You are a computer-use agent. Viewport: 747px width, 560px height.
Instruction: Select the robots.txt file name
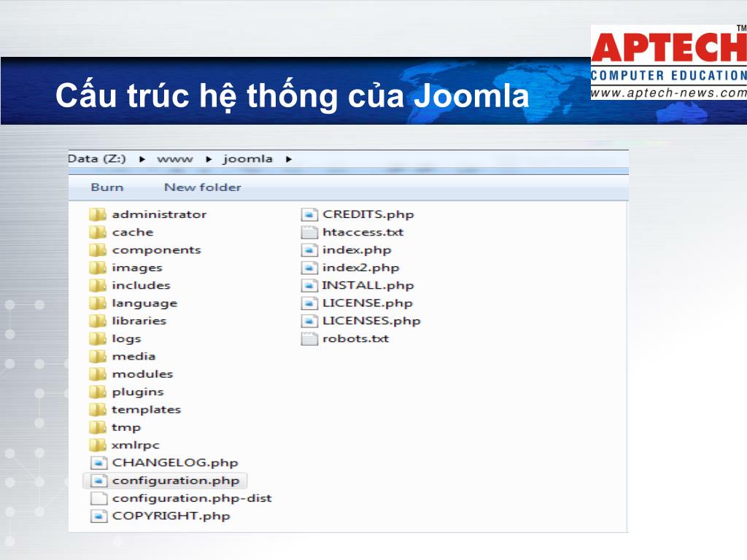[x=356, y=338]
